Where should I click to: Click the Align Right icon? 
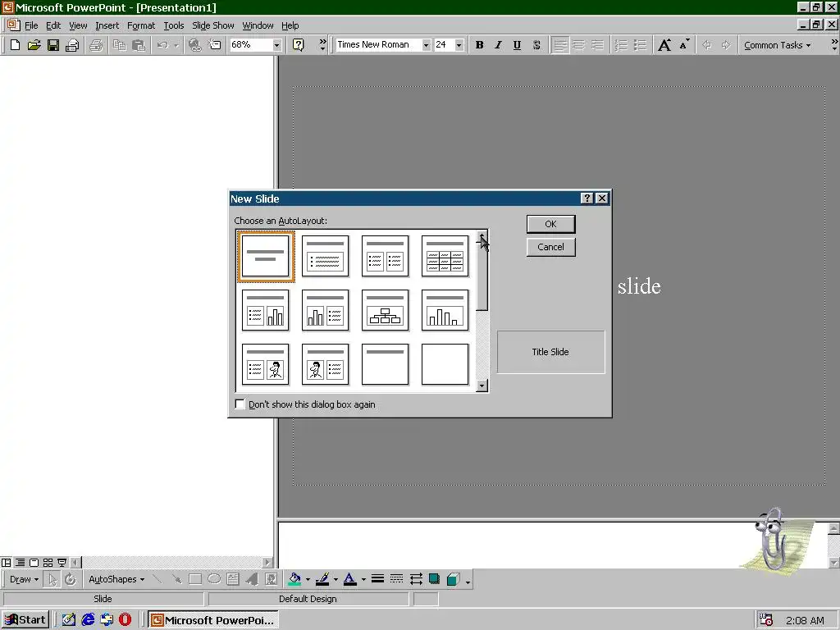pyautogui.click(x=597, y=45)
